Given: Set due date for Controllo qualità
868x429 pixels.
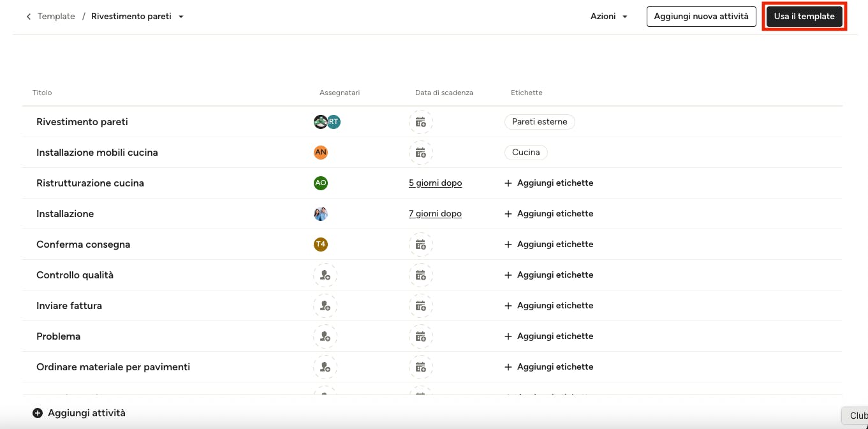Looking at the screenshot, I should 421,275.
